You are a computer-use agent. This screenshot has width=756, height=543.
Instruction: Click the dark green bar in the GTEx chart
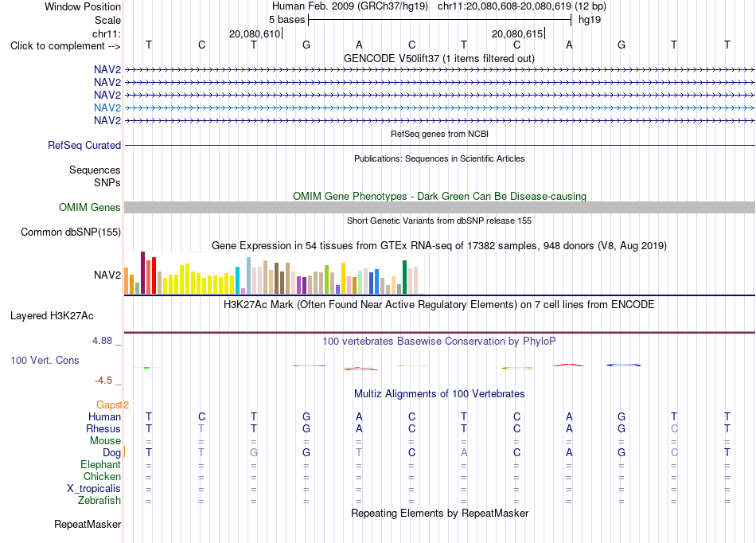coord(404,277)
